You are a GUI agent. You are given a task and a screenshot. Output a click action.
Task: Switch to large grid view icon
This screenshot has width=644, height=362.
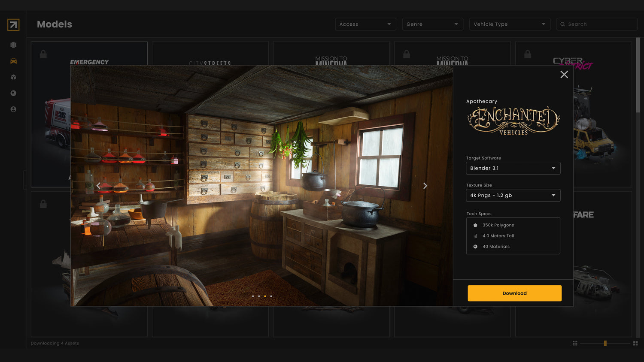point(635,343)
